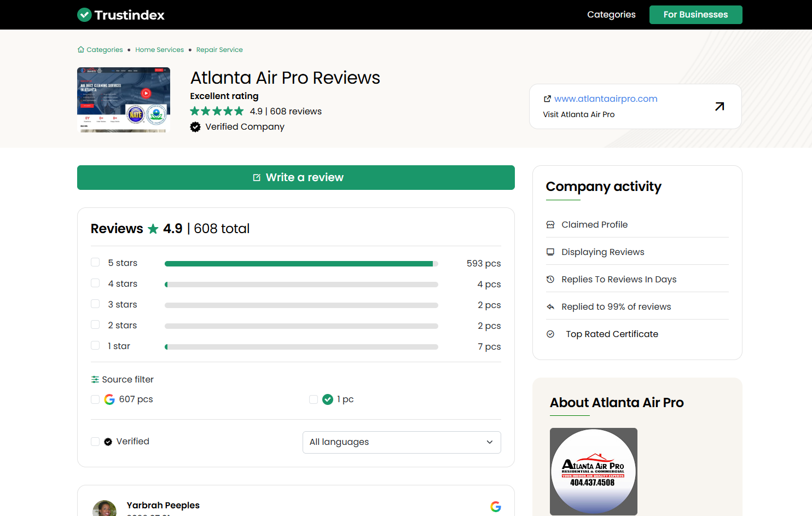Enable the Verified reviews checkbox
Screen dimensions: 812x516
[95, 442]
